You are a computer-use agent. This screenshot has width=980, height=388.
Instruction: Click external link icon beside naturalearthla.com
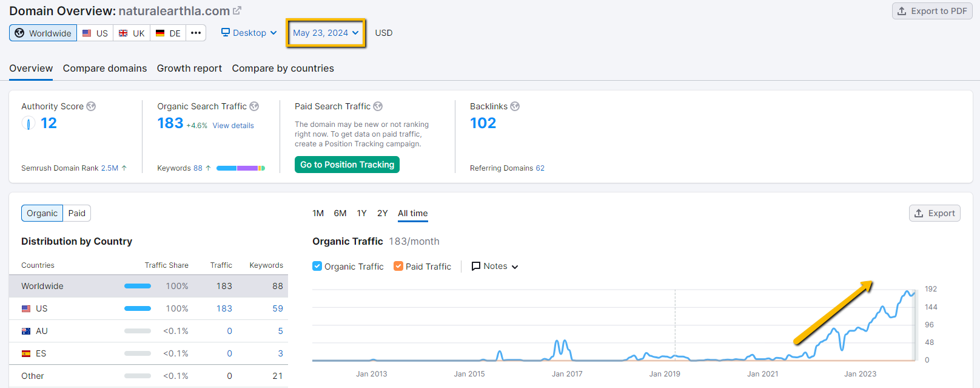(237, 10)
